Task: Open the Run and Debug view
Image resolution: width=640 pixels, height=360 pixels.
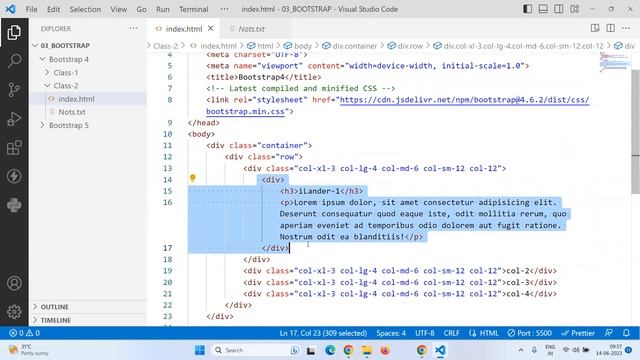Action: pyautogui.click(x=14, y=119)
